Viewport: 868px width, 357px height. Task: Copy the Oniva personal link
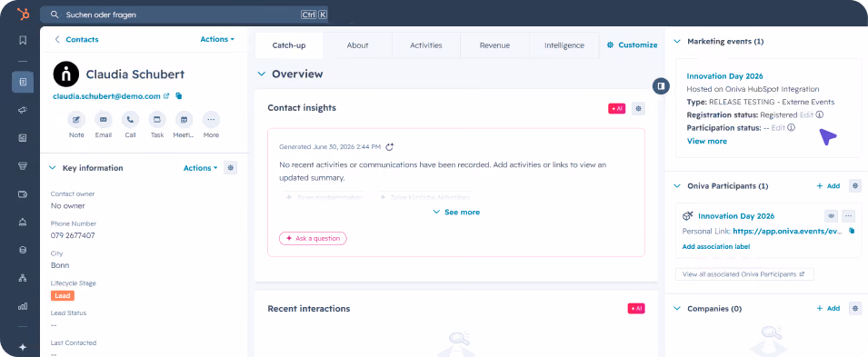(852, 231)
